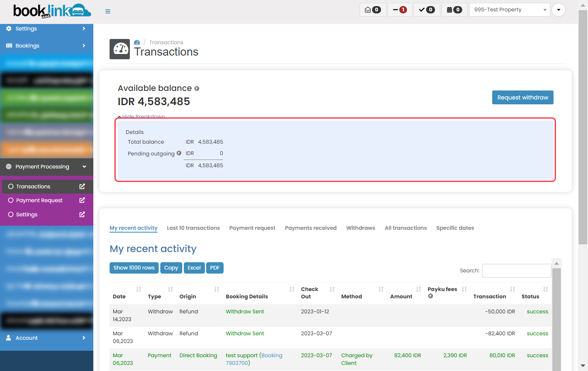Expand the top Settings sidebar chevron
Image resolution: width=588 pixels, height=371 pixels.
[x=84, y=29]
